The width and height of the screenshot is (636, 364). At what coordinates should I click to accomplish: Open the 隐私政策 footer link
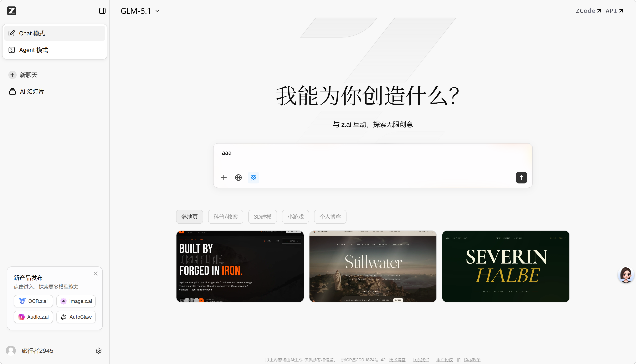(472, 360)
